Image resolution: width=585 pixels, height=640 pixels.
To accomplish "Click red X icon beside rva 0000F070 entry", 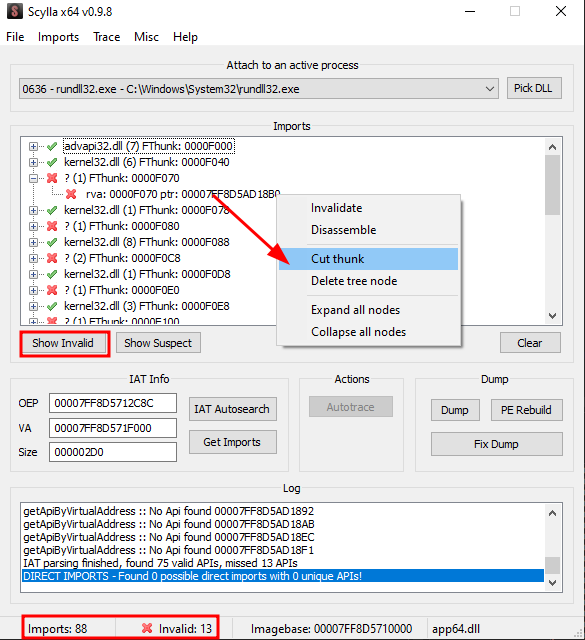I will [71, 194].
